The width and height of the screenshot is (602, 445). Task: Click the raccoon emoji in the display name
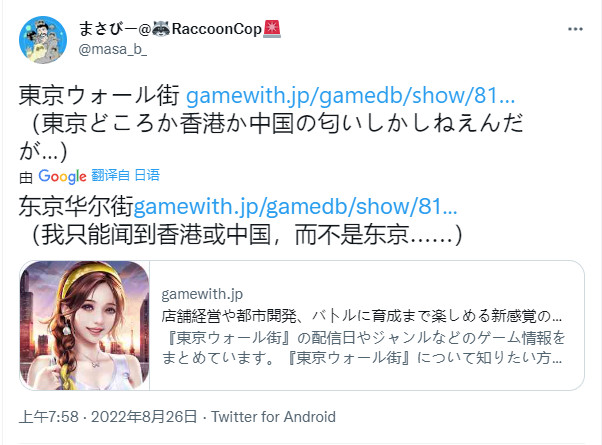point(161,28)
